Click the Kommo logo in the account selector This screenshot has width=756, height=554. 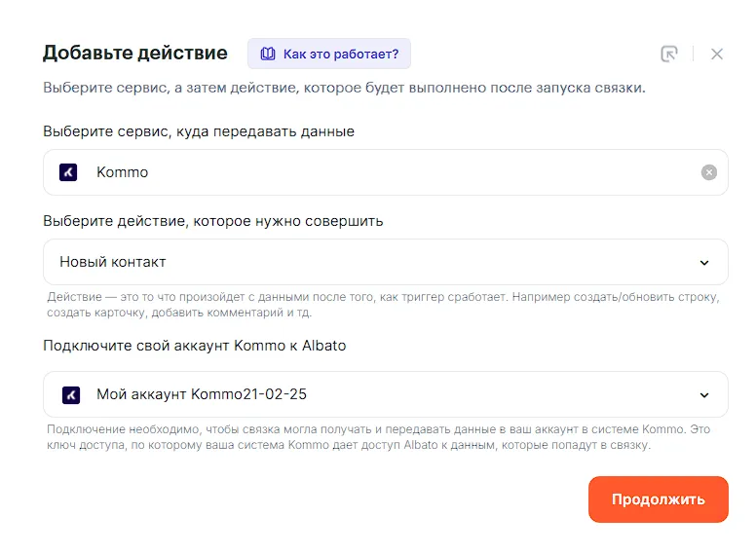pos(71,394)
